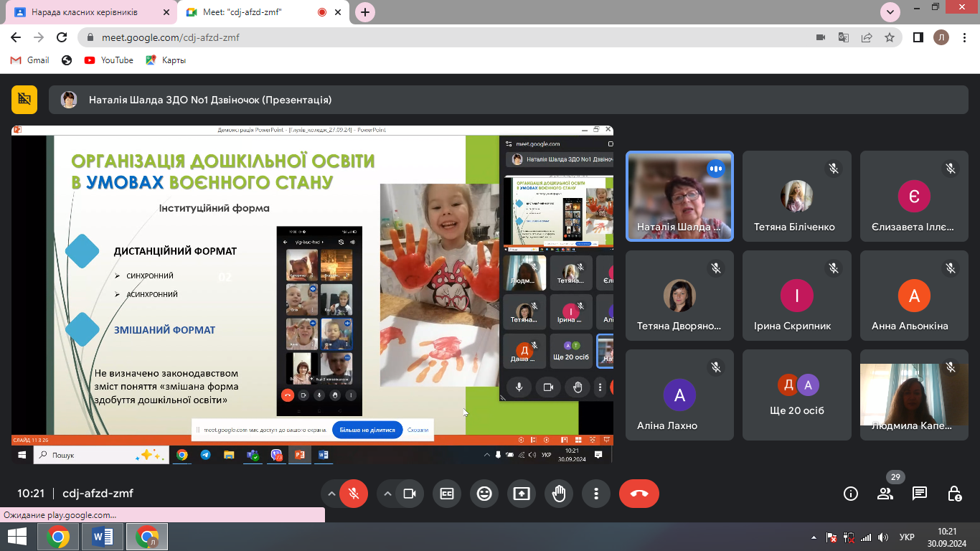This screenshot has height=551, width=980.
Task: Open a new browser tab
Action: click(x=365, y=12)
